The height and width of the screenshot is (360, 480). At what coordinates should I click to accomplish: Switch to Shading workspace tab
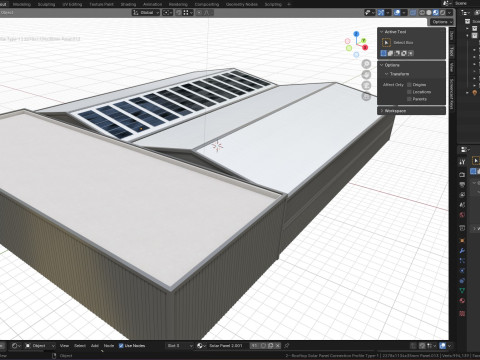coord(128,4)
